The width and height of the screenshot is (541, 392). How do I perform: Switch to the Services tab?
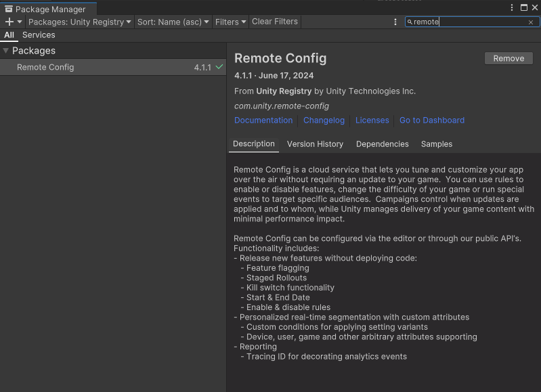[39, 35]
